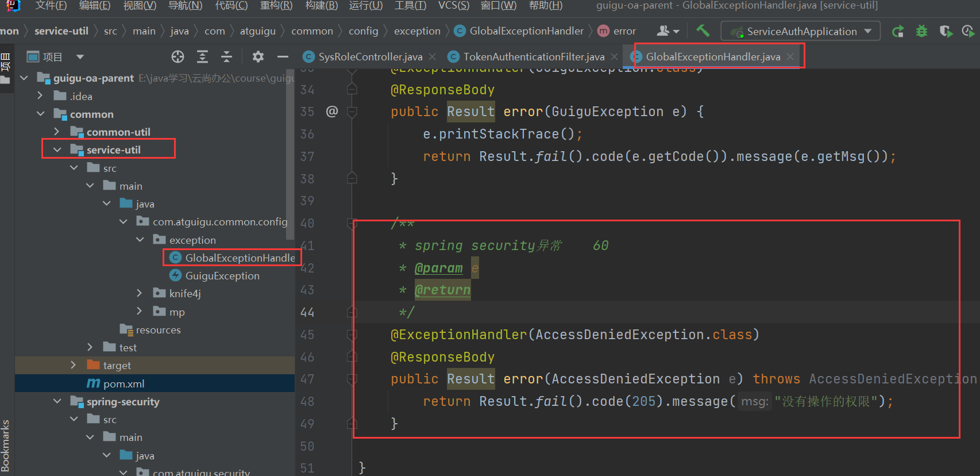Switch to TokenAuthenticationFilter.java tab

coord(534,56)
